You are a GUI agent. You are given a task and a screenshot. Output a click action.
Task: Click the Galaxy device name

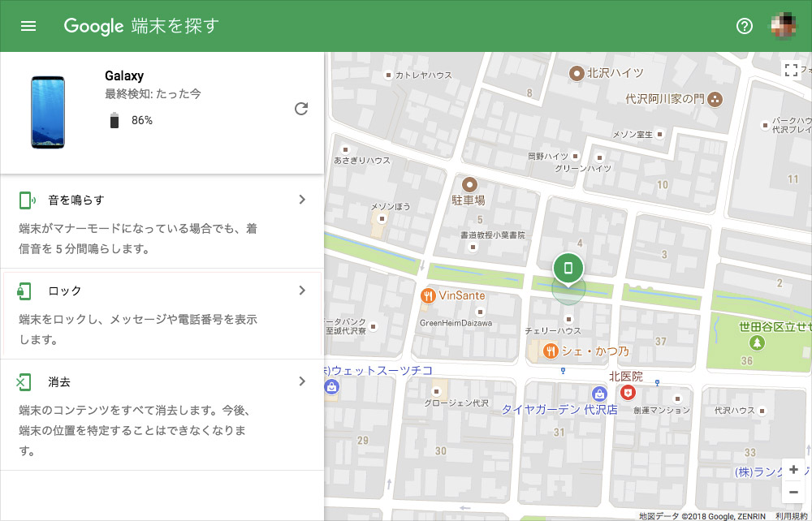coord(124,76)
